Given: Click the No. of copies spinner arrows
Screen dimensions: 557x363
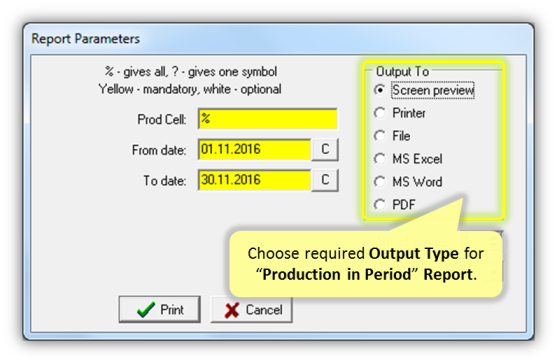Looking at the screenshot, I should pos(494,242).
